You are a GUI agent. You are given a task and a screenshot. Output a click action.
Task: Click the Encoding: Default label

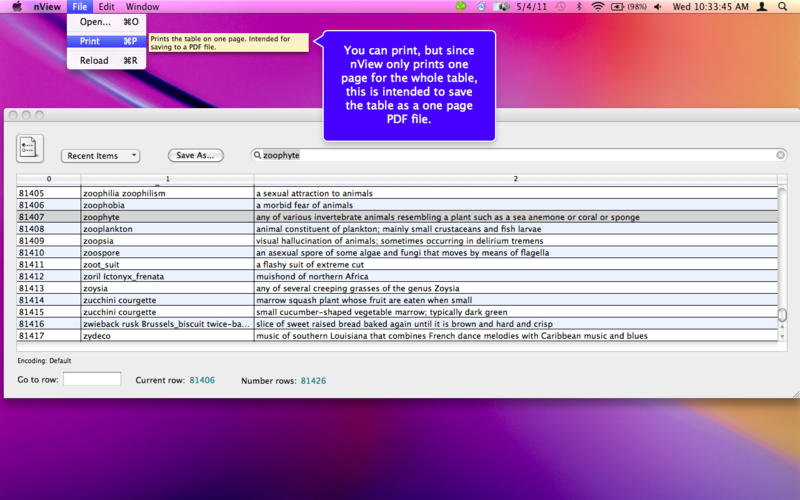coord(44,361)
